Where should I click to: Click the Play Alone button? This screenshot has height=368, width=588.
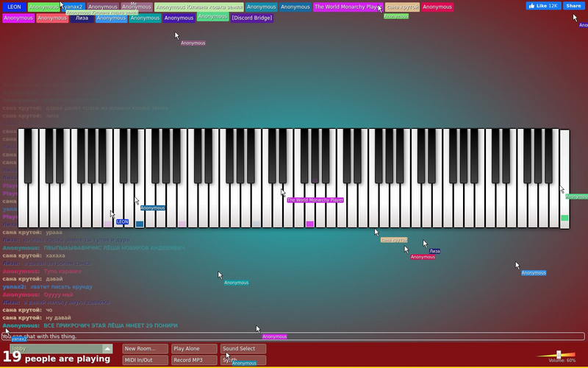[x=194, y=349]
